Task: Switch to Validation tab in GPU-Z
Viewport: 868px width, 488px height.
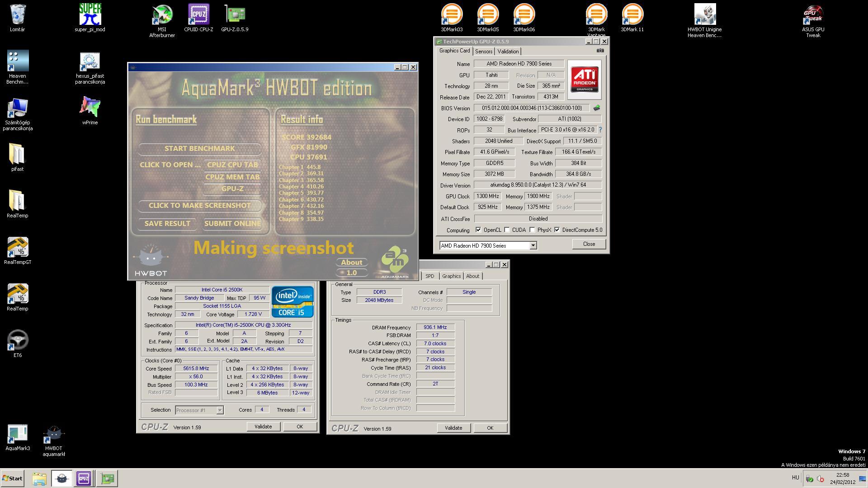Action: click(x=508, y=52)
